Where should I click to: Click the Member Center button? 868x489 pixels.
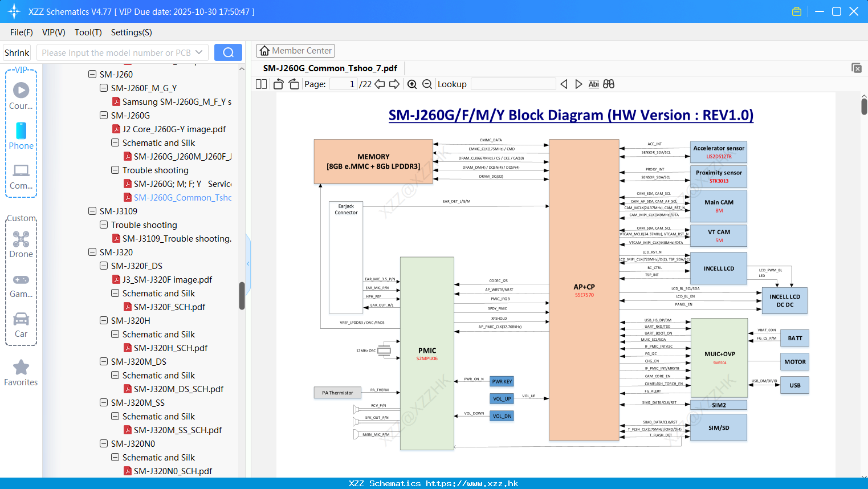[295, 51]
